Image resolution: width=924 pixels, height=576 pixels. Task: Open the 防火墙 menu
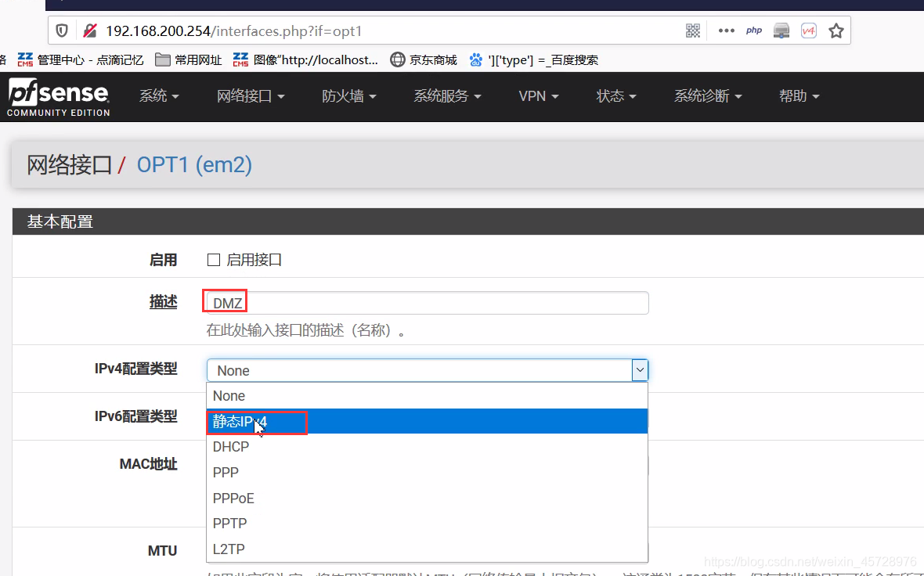[349, 96]
